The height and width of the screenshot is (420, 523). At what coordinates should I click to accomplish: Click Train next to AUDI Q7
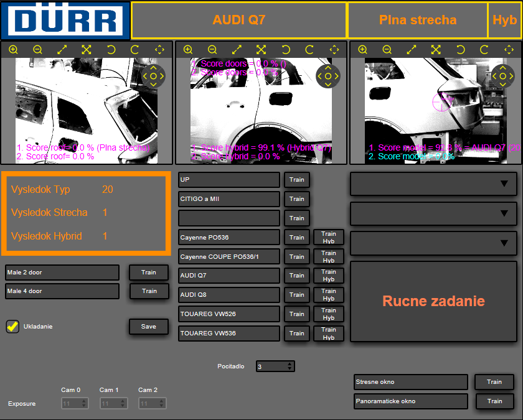click(297, 275)
